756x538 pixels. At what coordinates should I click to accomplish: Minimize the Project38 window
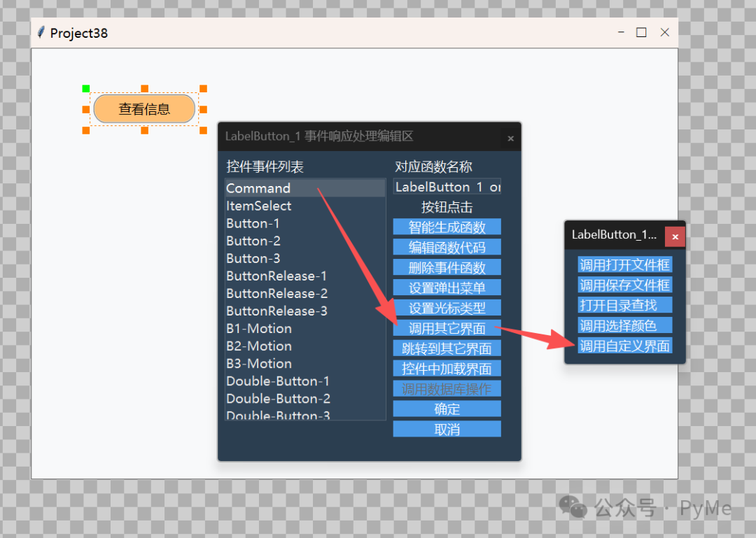621,32
